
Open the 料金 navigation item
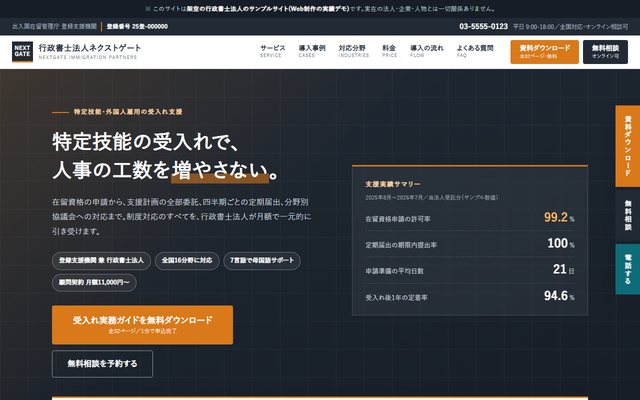coord(389,51)
